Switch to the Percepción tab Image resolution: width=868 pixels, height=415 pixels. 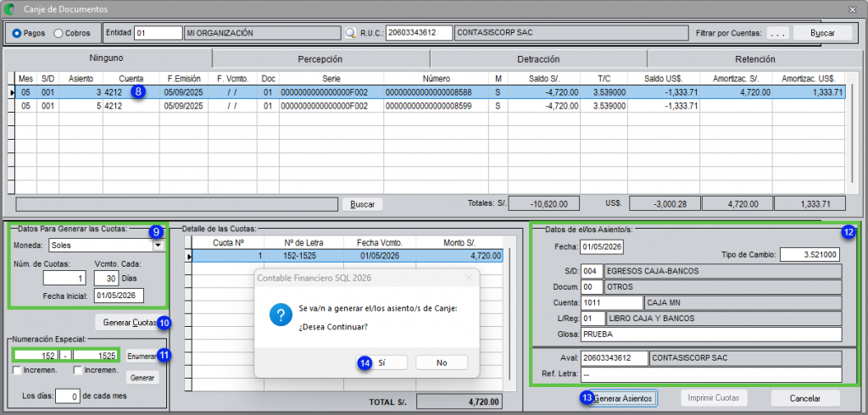(x=320, y=58)
